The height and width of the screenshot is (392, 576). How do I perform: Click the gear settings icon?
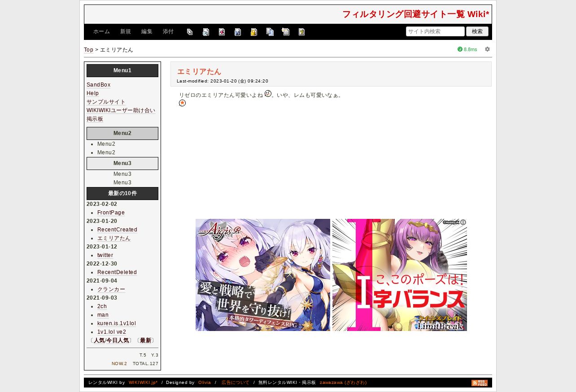487,49
